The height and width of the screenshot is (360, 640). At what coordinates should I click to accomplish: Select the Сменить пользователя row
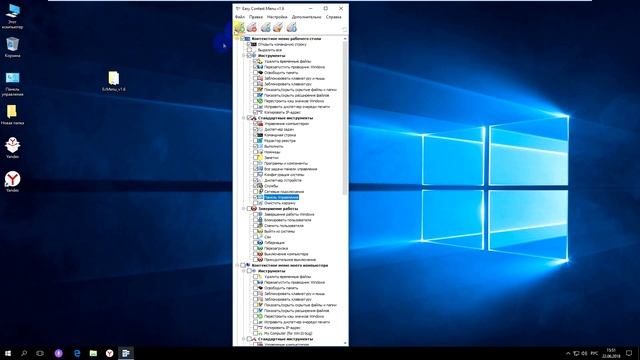pyautogui.click(x=284, y=225)
